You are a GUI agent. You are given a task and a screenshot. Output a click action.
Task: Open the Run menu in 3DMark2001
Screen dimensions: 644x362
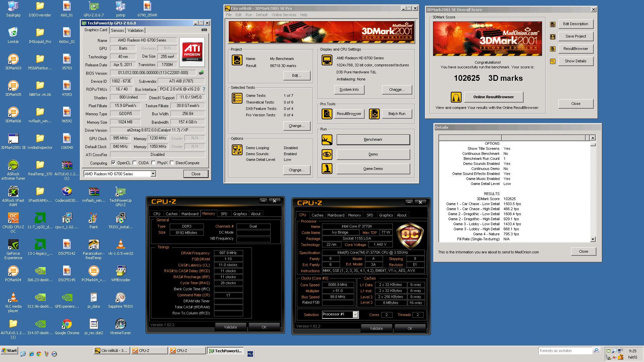click(x=249, y=15)
